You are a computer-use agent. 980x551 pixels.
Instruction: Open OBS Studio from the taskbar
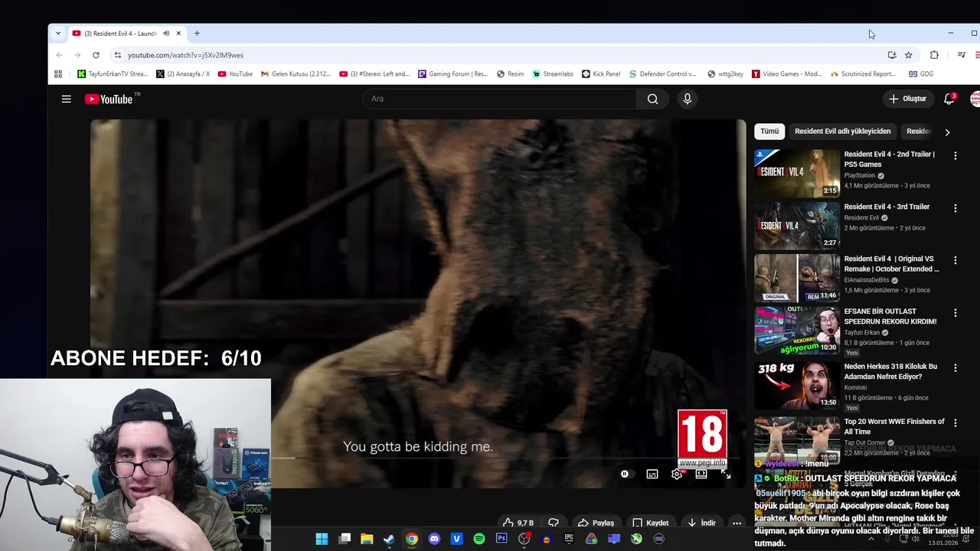pos(524,539)
